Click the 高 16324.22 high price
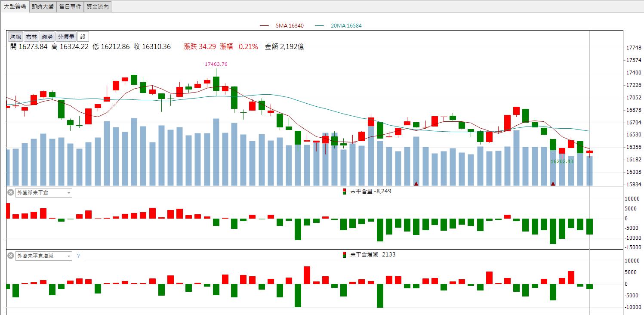The width and height of the screenshot is (644, 315). coord(70,46)
